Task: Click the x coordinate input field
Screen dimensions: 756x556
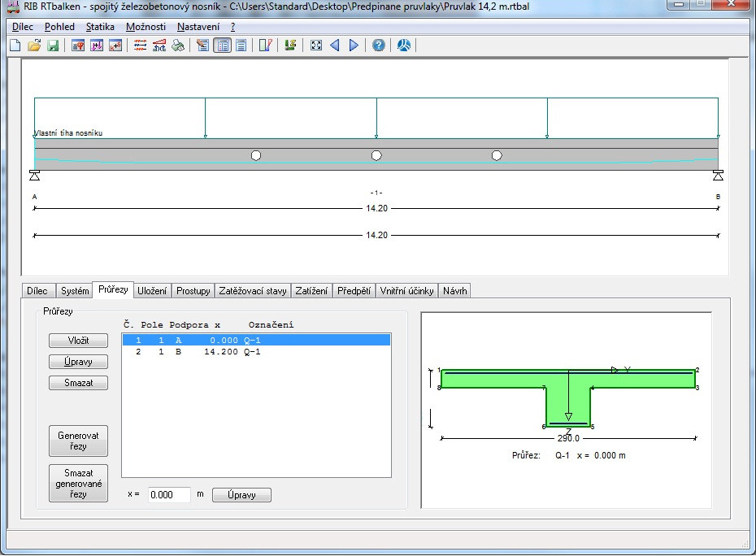Action: point(169,495)
